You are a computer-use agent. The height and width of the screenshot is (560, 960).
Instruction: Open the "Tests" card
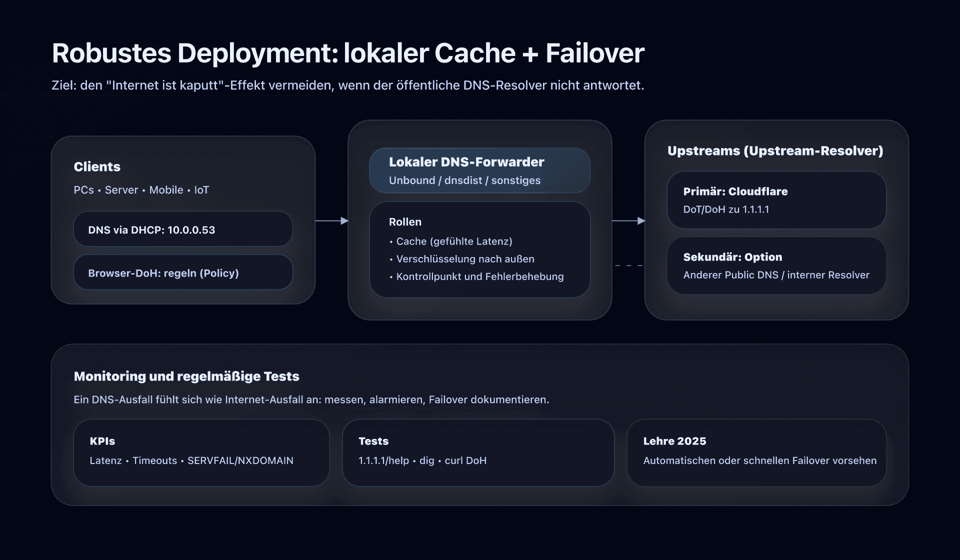click(478, 451)
